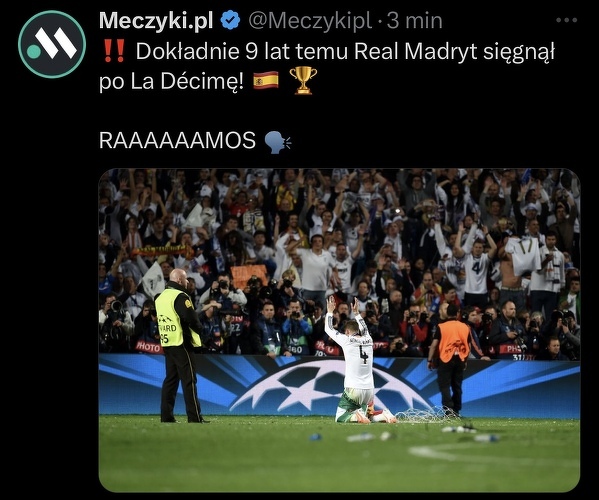
Task: Click the RAAAAAAMOS text line
Action: pyautogui.click(x=177, y=141)
